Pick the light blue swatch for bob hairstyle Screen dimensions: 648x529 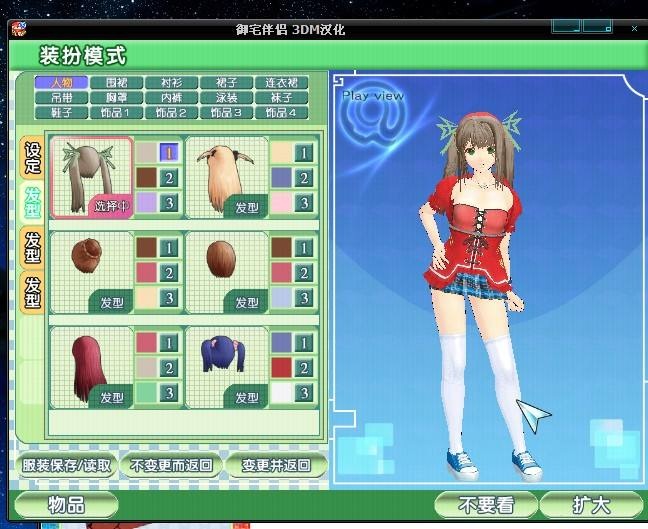(281, 298)
